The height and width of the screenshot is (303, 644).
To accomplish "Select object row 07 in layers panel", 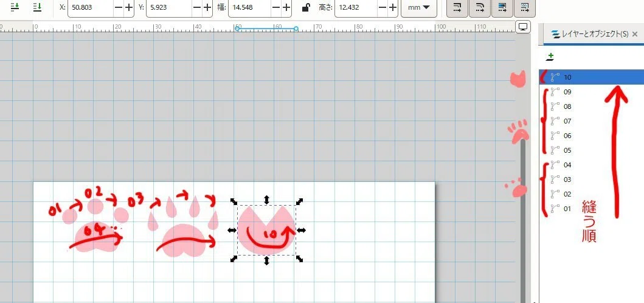I will pos(592,121).
